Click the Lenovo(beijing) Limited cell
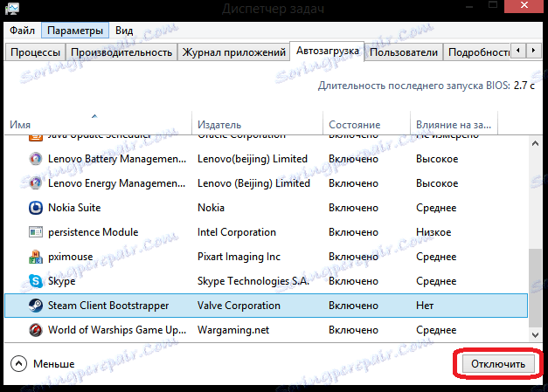The image size is (548, 392). point(253,159)
